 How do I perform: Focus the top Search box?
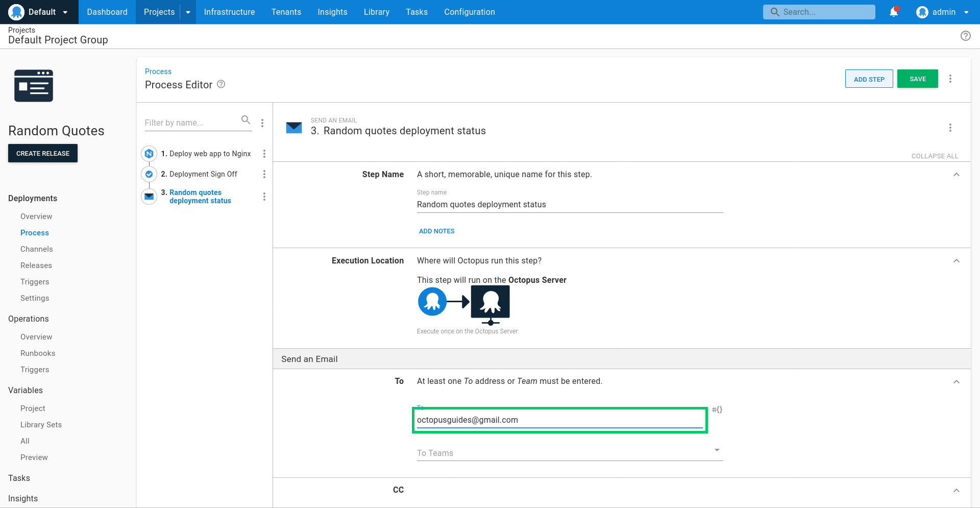(819, 12)
